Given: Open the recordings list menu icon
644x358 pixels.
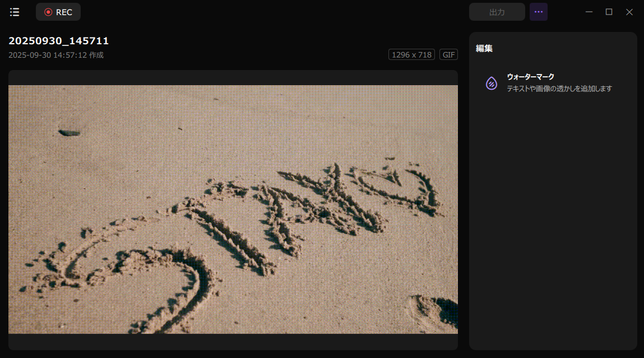Looking at the screenshot, I should click(x=15, y=12).
